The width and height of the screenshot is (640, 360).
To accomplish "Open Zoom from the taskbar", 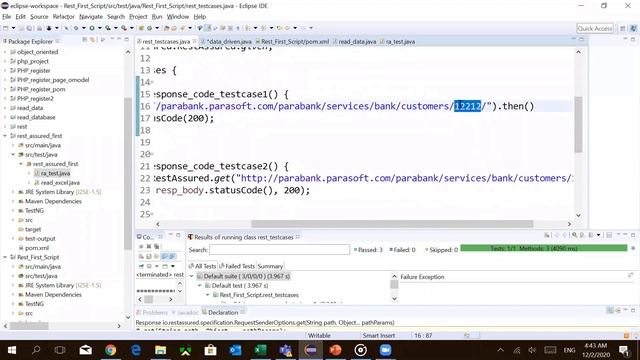I will click(385, 350).
